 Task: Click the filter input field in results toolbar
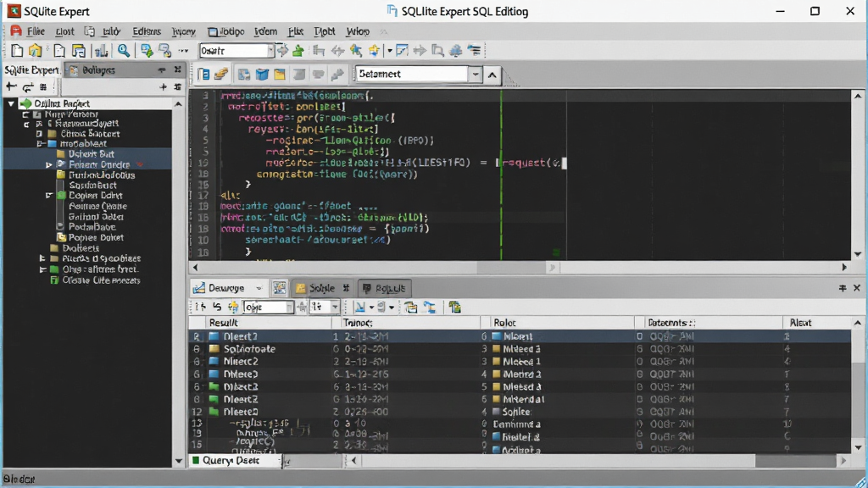(268, 307)
